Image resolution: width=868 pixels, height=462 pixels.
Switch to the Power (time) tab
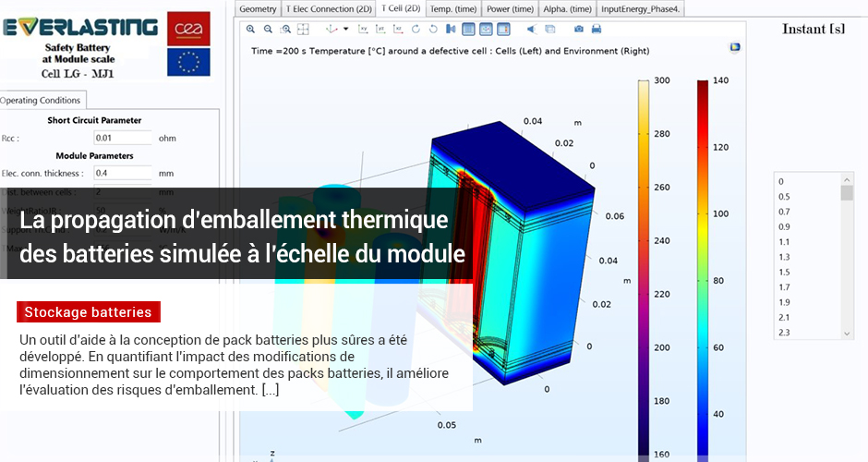(510, 8)
